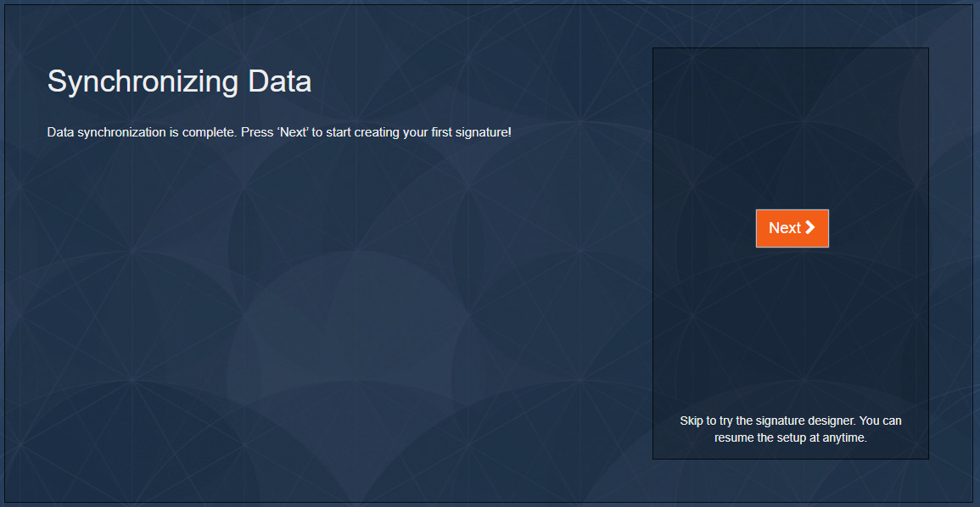
Task: Click the word 'Press' in the status message
Action: point(257,132)
